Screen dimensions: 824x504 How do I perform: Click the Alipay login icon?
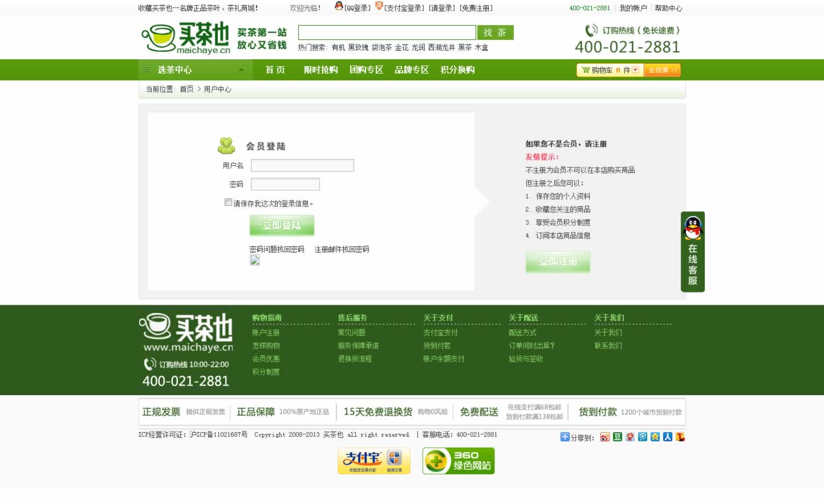379,6
